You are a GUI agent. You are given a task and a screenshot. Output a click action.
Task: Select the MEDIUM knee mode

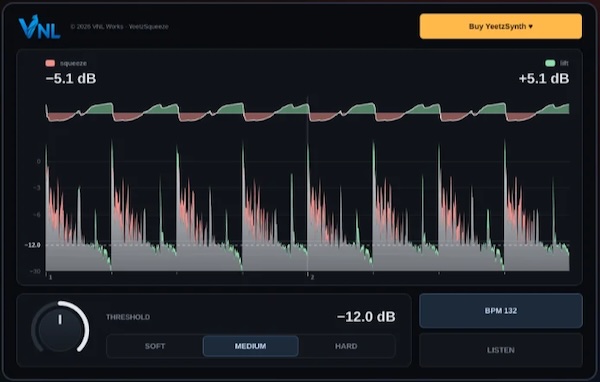251,346
